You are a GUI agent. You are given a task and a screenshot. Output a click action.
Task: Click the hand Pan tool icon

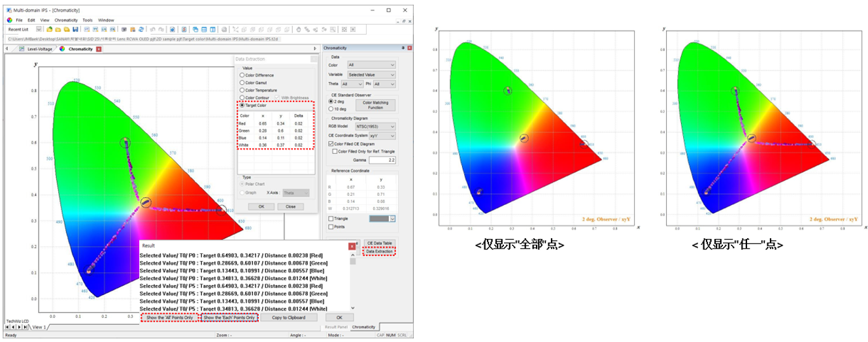point(299,29)
